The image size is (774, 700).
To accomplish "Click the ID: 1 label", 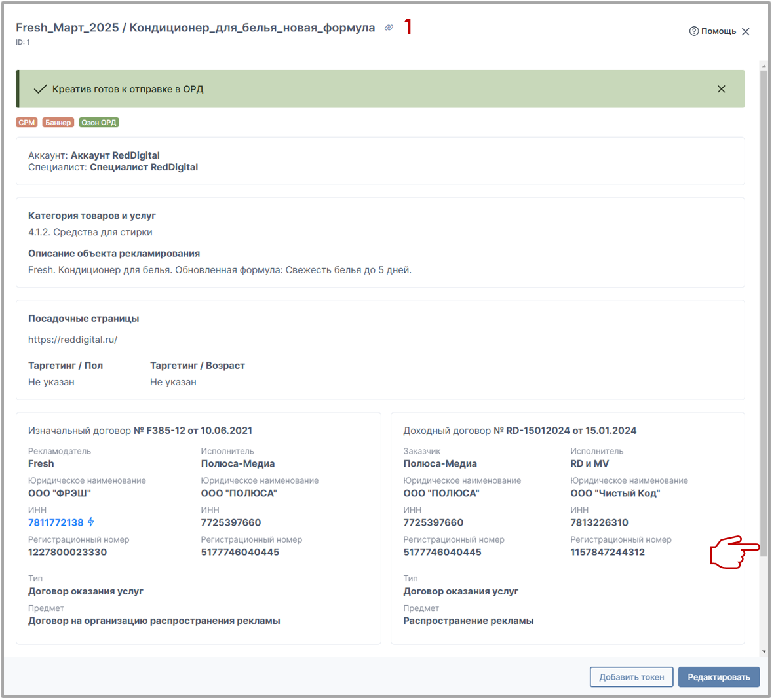I will [23, 42].
